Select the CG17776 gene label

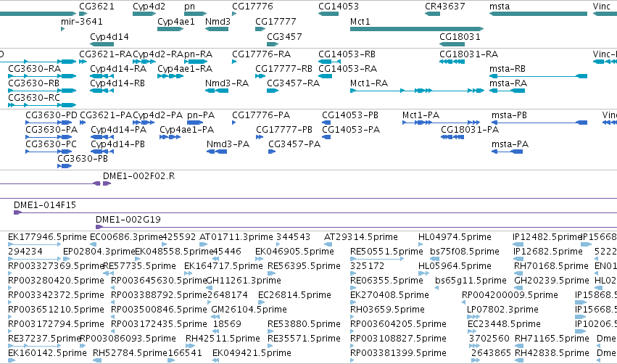(252, 7)
